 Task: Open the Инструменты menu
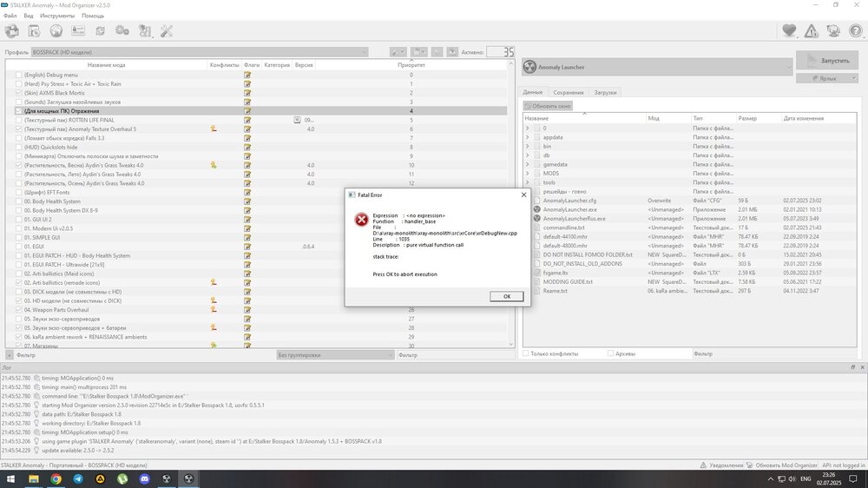(57, 16)
